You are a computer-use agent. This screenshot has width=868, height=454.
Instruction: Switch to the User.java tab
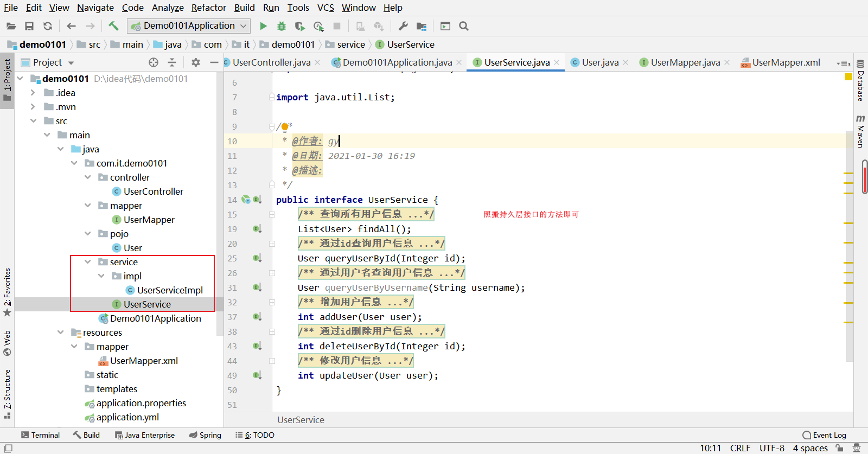click(600, 62)
